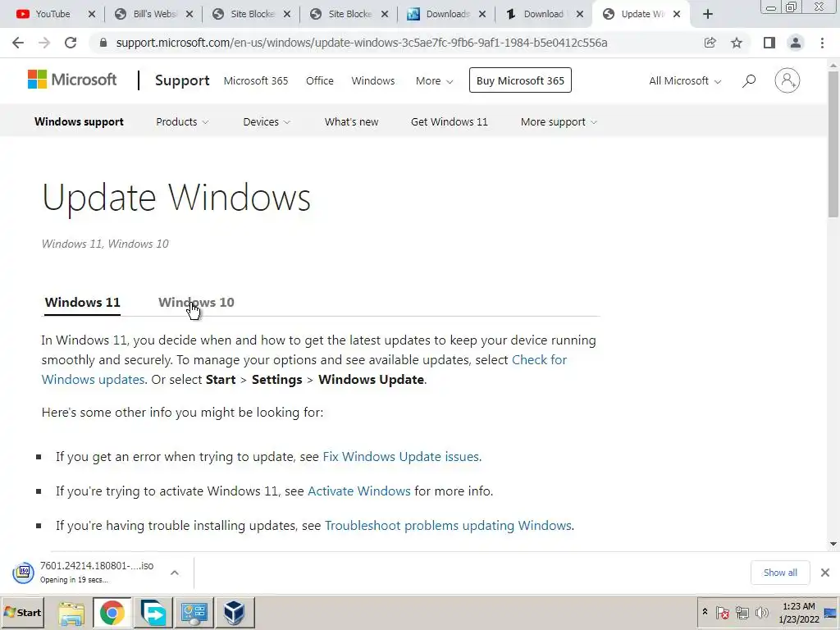Screen dimensions: 840x630
Task: Switch to the Downloads tab
Action: click(447, 14)
